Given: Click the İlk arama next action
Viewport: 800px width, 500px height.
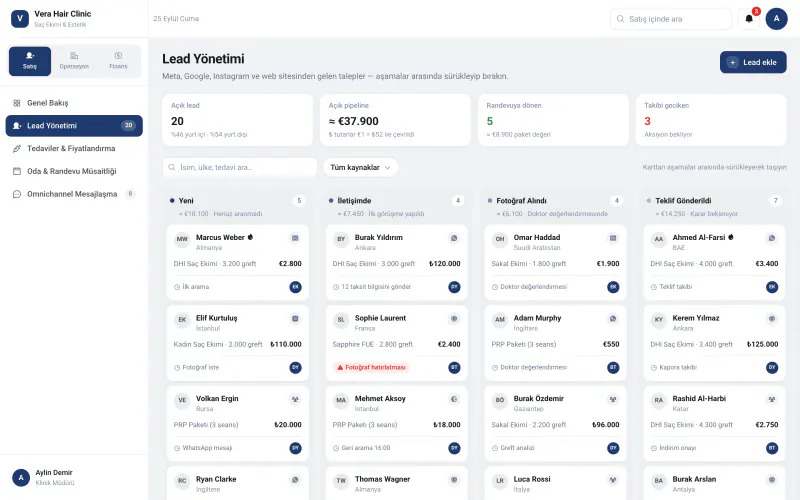Looking at the screenshot, I should 192,287.
